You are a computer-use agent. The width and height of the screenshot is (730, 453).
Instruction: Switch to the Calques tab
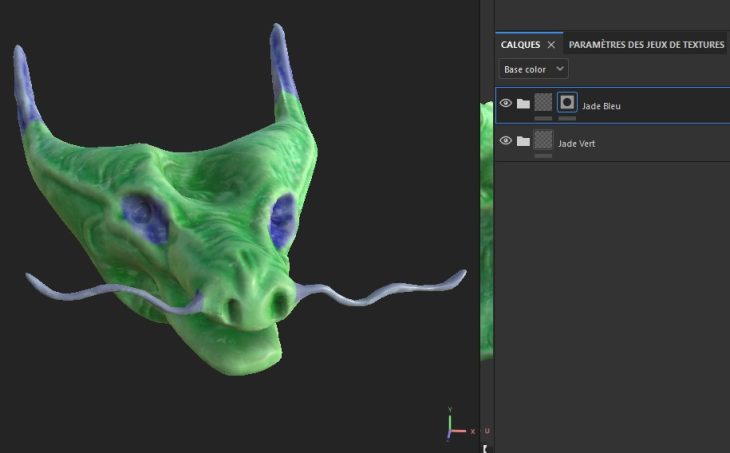(x=520, y=45)
